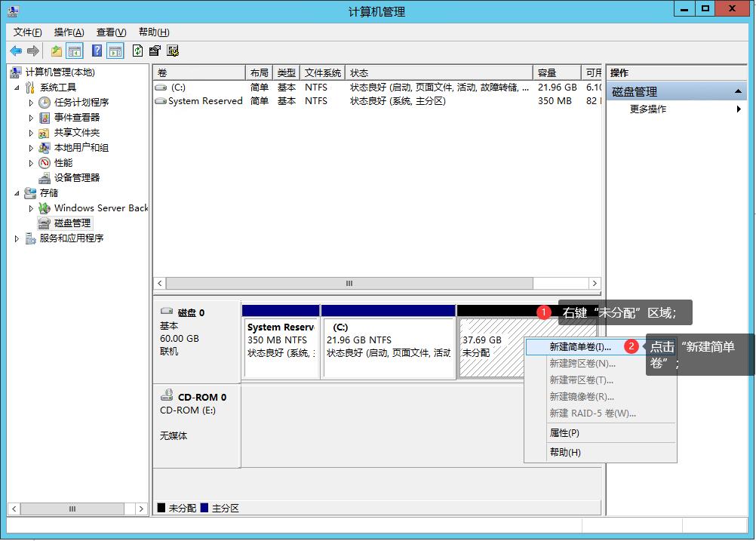Click the black 未分配 legend swatch
This screenshot has height=541, width=756.
click(161, 508)
